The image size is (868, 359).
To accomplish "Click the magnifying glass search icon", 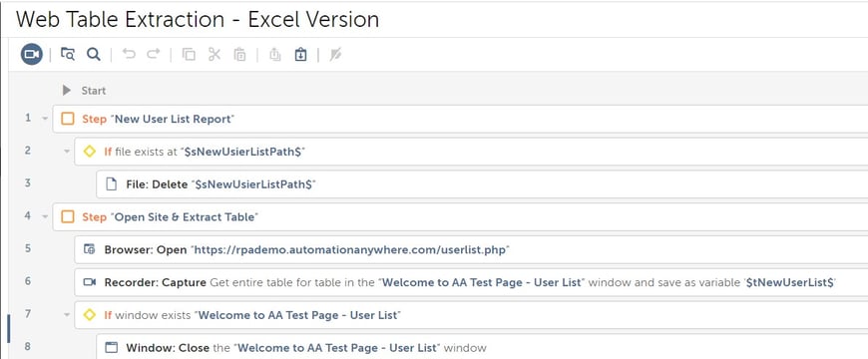I will coord(94,54).
